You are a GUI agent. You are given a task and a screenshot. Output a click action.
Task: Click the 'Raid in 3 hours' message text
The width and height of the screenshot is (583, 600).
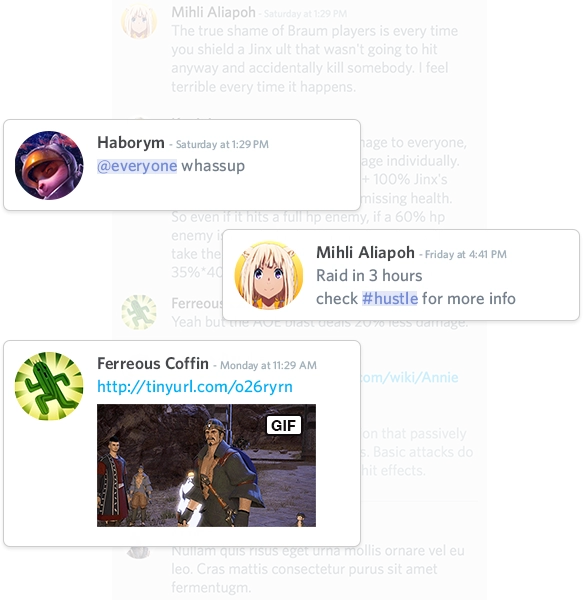tap(369, 276)
